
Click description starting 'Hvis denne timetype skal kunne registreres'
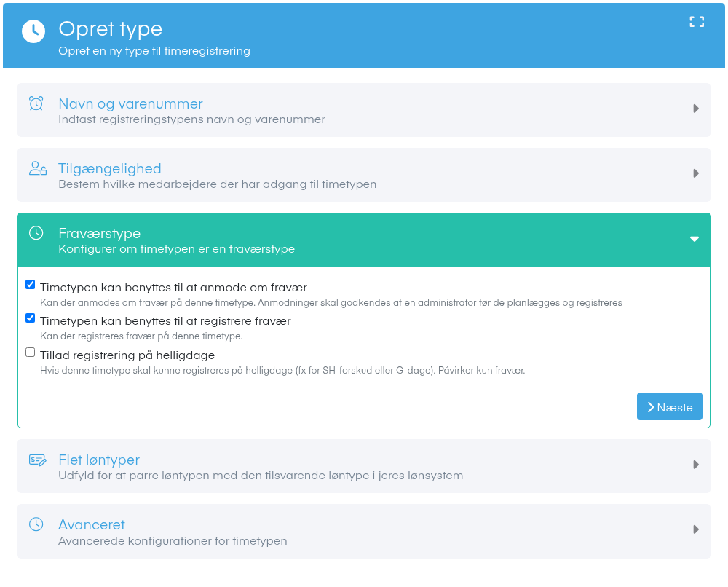(x=282, y=371)
